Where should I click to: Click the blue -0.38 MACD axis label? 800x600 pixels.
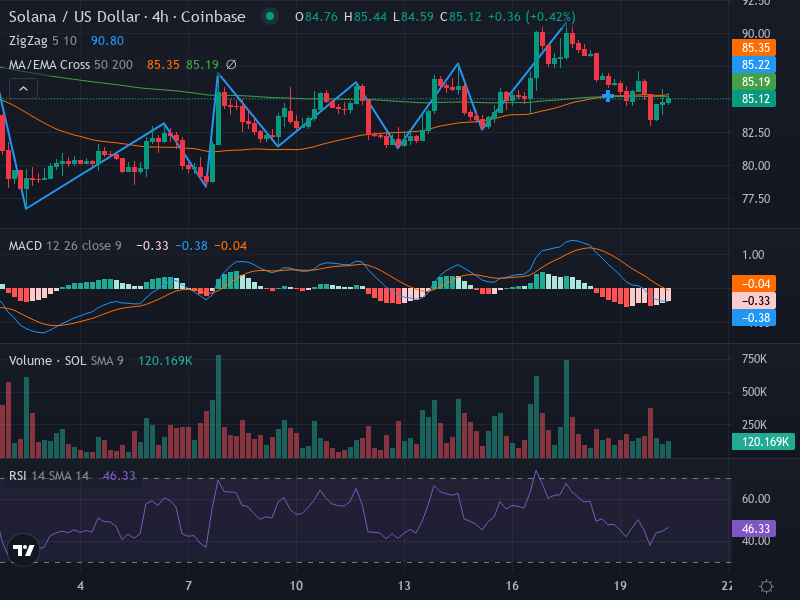[754, 318]
